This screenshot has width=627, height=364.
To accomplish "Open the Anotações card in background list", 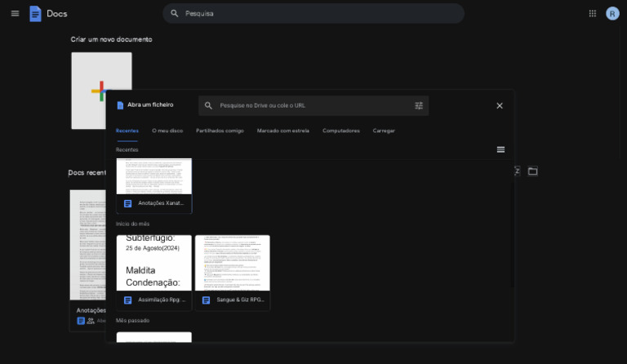I will click(88, 260).
